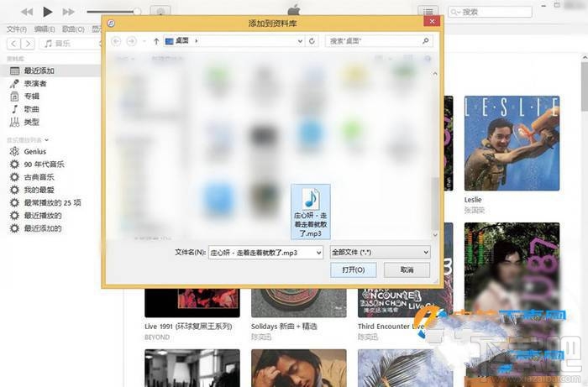Refresh the folder view
The height and width of the screenshot is (387, 588).
[312, 41]
